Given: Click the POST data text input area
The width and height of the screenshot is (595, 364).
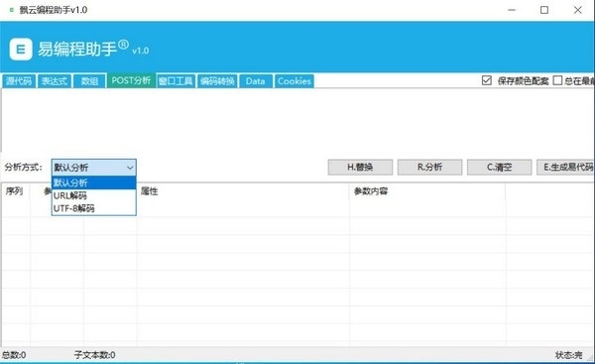Looking at the screenshot, I should pos(297,120).
